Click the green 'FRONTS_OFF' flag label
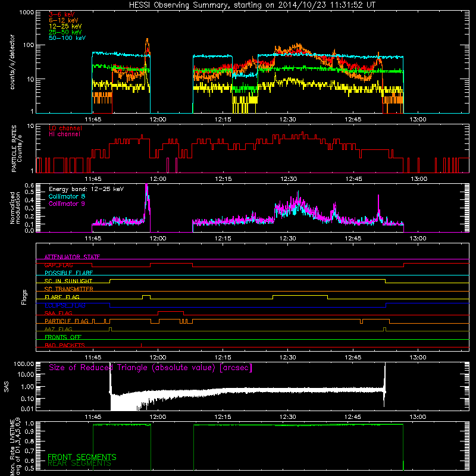The height and width of the screenshot is (476, 476). [63, 337]
